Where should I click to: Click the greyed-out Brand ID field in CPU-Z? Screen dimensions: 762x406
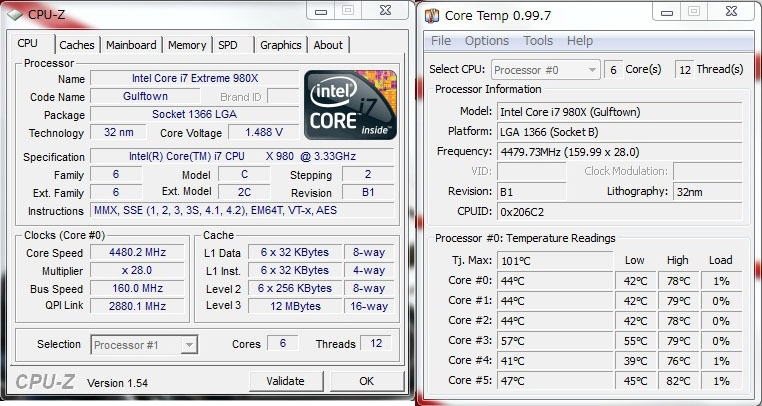click(283, 96)
